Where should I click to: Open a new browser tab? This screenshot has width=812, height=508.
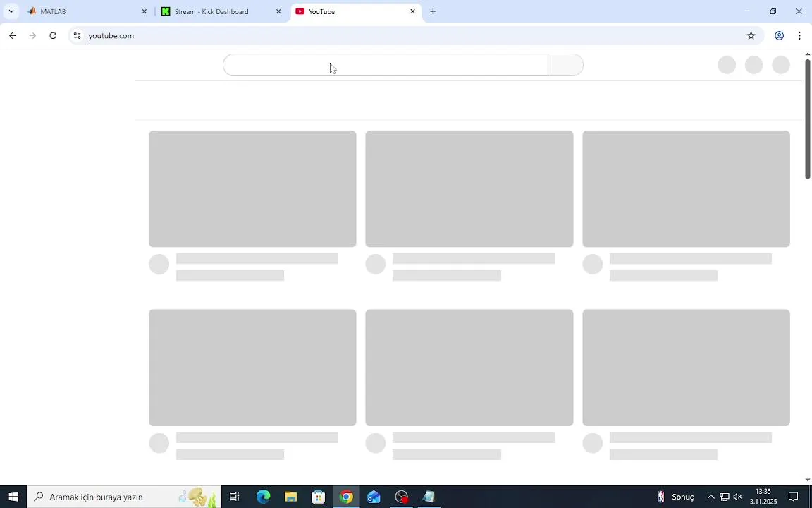click(433, 11)
